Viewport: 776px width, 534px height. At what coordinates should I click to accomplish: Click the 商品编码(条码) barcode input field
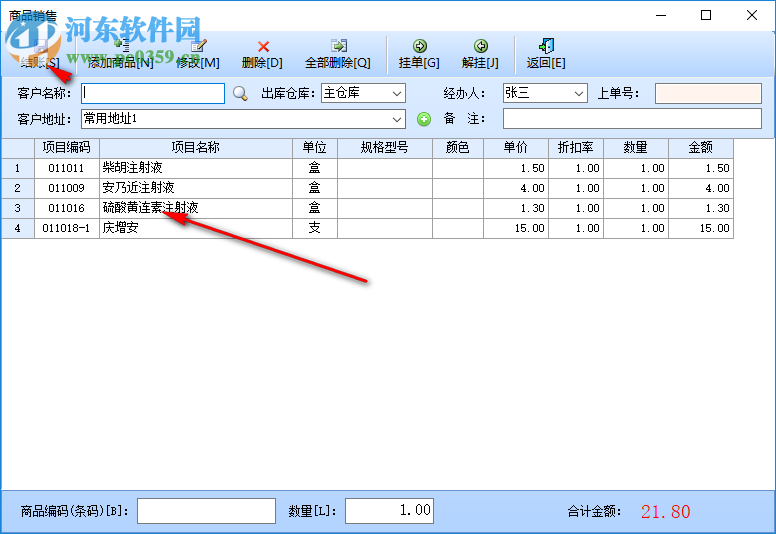coord(206,511)
